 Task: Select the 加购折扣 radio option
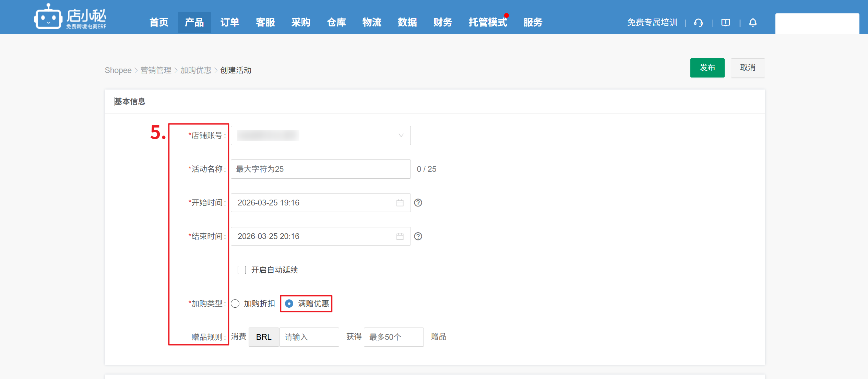(235, 304)
